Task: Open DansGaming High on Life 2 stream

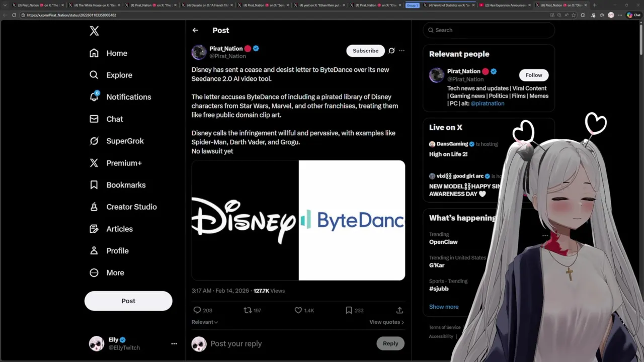Action: click(x=463, y=149)
